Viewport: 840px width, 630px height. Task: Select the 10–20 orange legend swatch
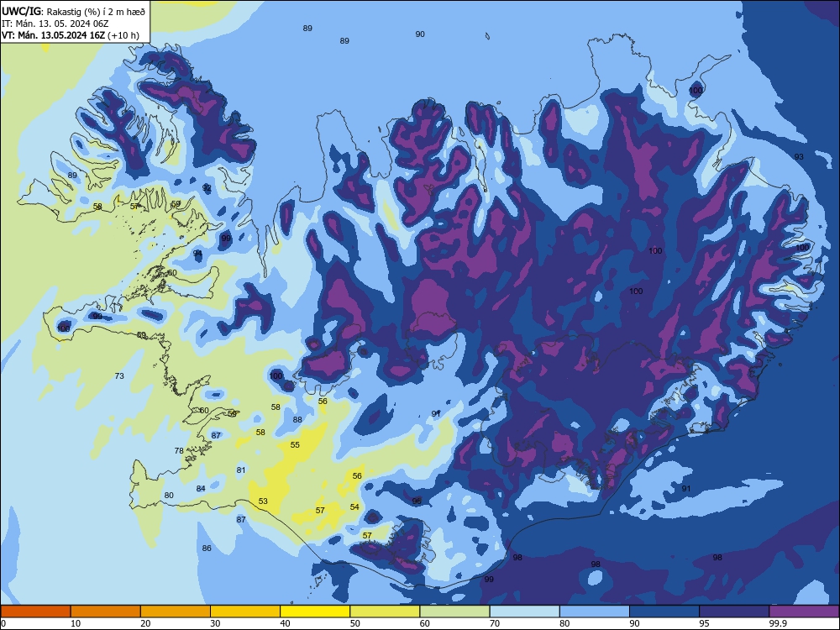point(106,612)
